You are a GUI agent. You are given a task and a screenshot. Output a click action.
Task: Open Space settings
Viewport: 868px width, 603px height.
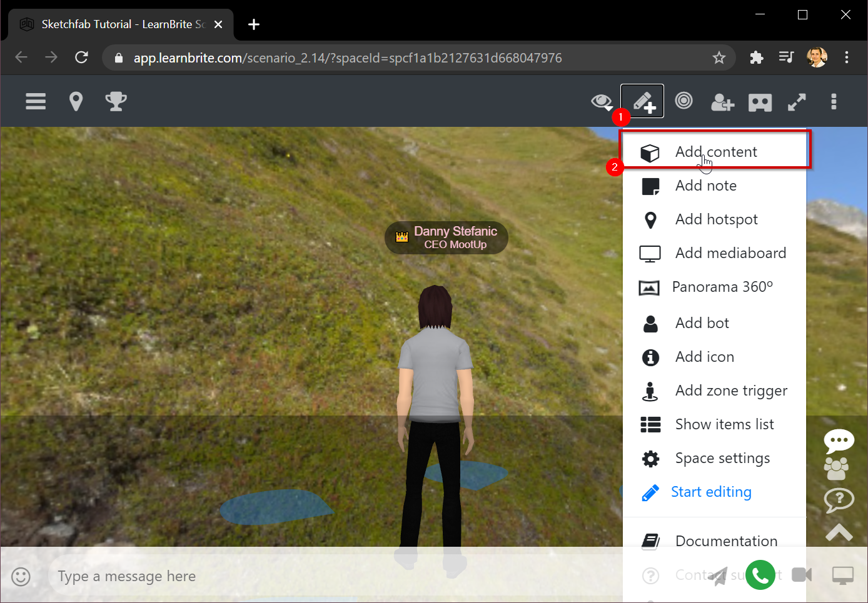pyautogui.click(x=722, y=459)
